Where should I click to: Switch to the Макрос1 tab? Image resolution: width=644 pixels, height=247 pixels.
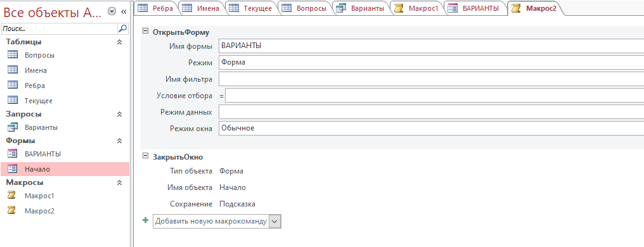(x=418, y=8)
